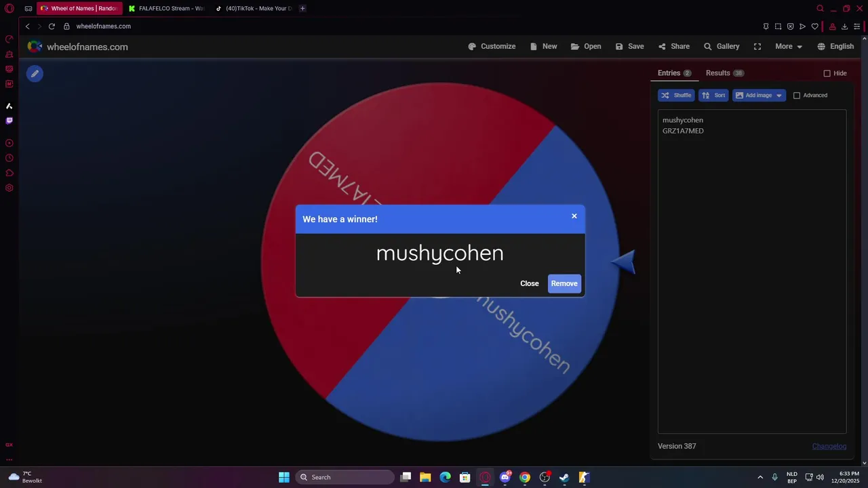Image resolution: width=868 pixels, height=488 pixels.
Task: Show hidden system tray icons
Action: tap(760, 477)
